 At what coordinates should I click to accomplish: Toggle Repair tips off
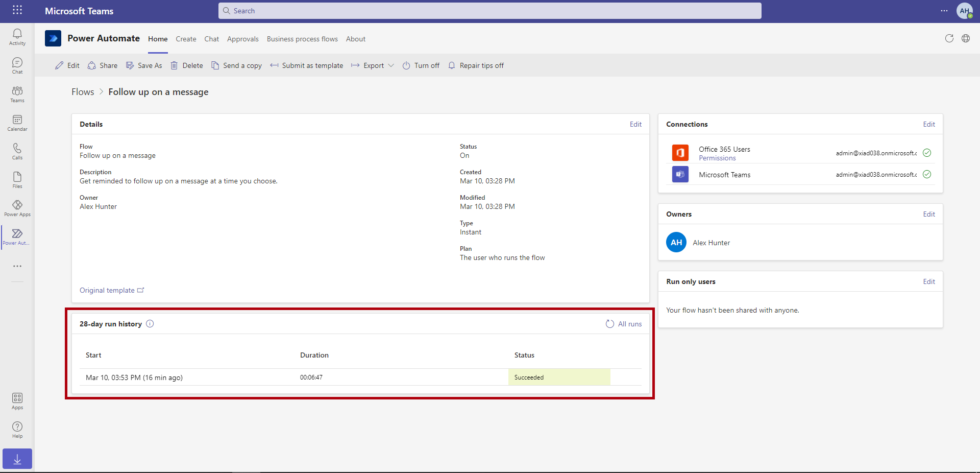(476, 65)
